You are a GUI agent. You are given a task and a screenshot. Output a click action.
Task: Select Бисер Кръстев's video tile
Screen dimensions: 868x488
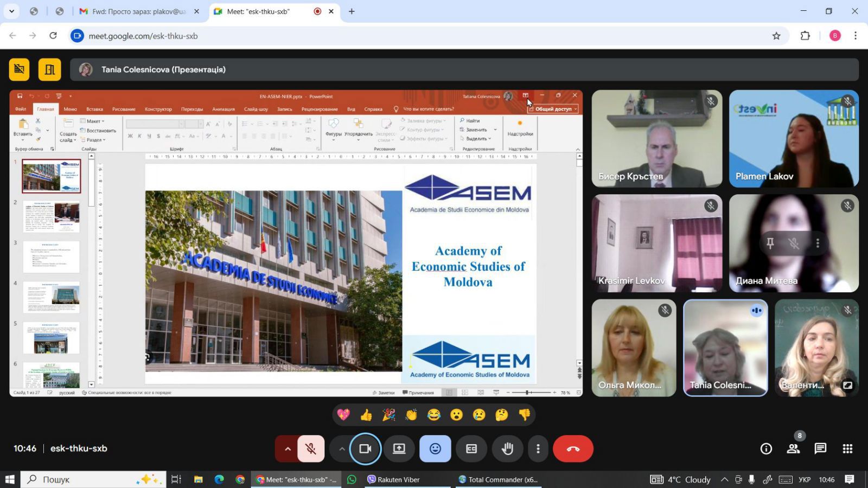click(x=657, y=138)
